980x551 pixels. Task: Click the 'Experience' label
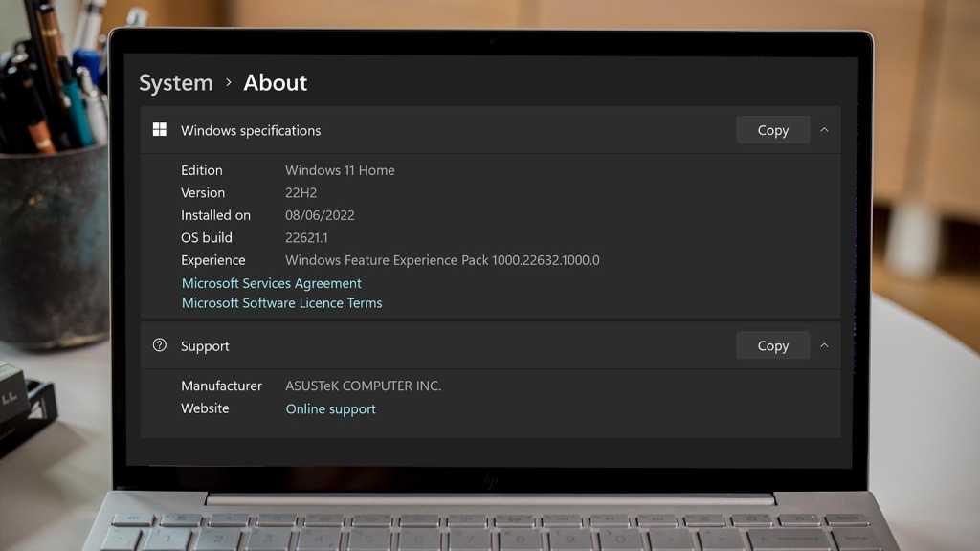tap(213, 260)
